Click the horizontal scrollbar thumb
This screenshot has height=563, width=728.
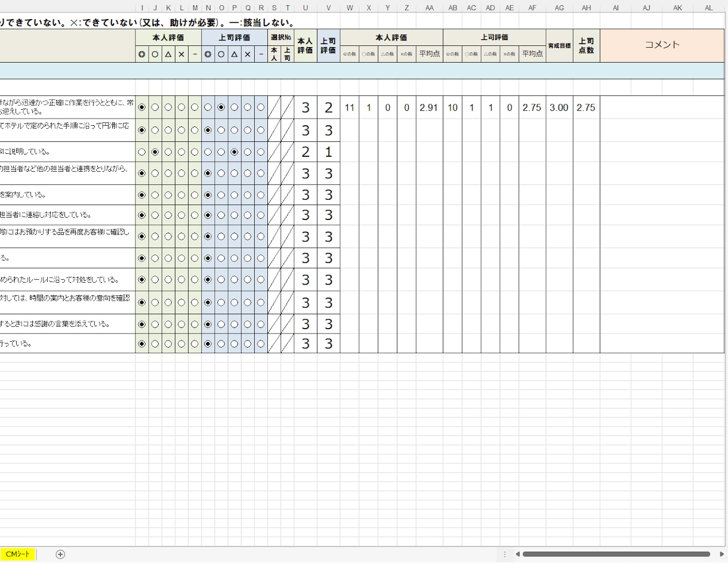616,554
